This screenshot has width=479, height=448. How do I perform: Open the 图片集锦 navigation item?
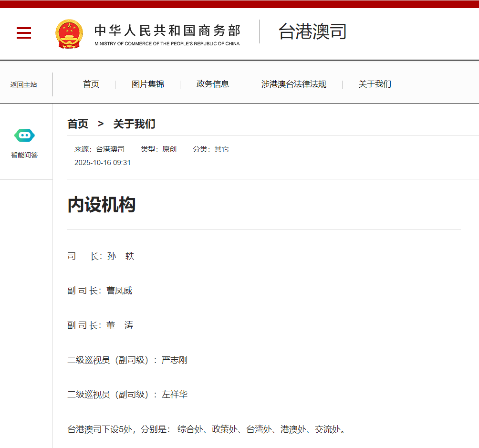(x=148, y=84)
